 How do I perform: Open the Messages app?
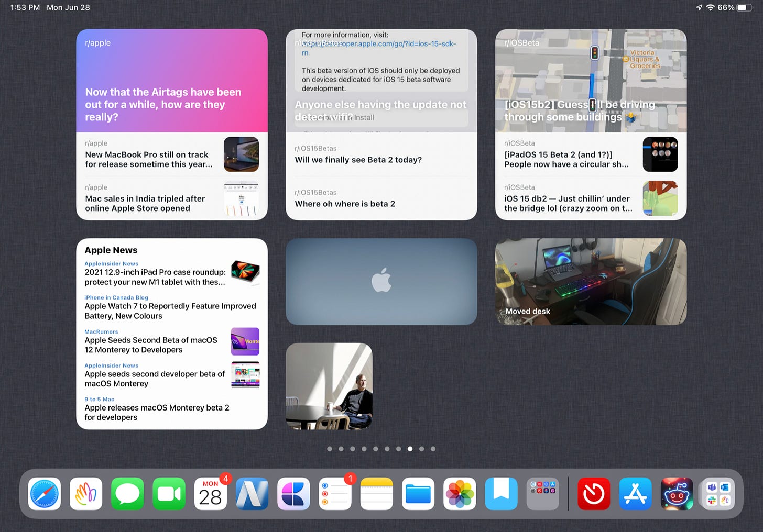click(x=127, y=494)
